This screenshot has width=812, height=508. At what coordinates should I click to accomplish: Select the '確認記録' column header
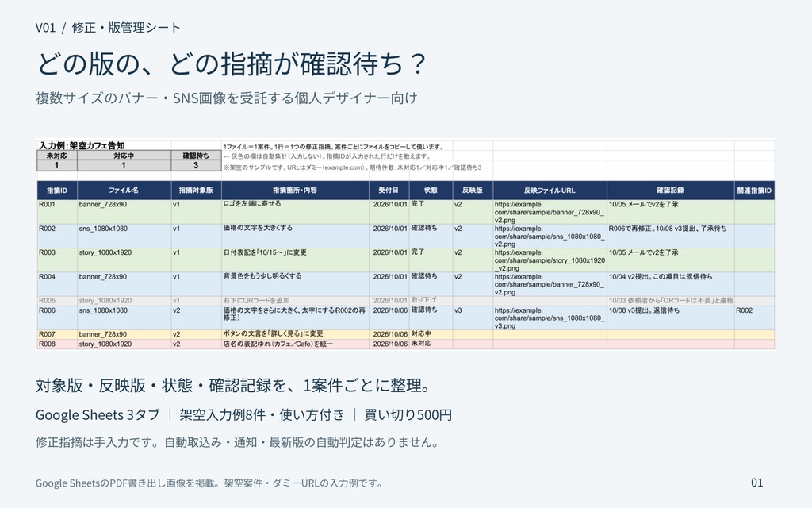(670, 190)
